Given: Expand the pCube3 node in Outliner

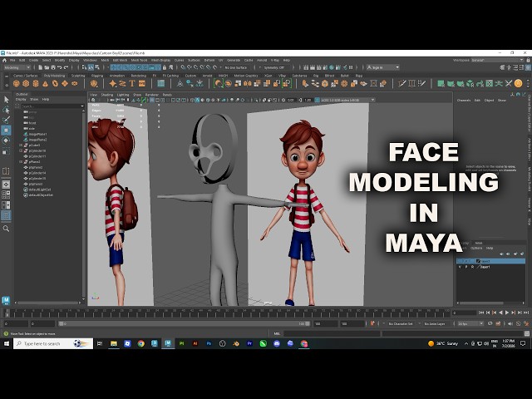Looking at the screenshot, I should point(21,145).
